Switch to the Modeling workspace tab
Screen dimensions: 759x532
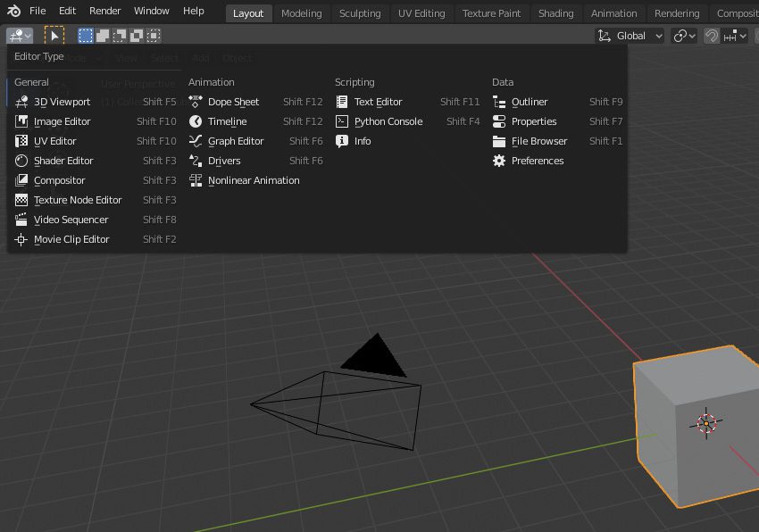pos(301,13)
